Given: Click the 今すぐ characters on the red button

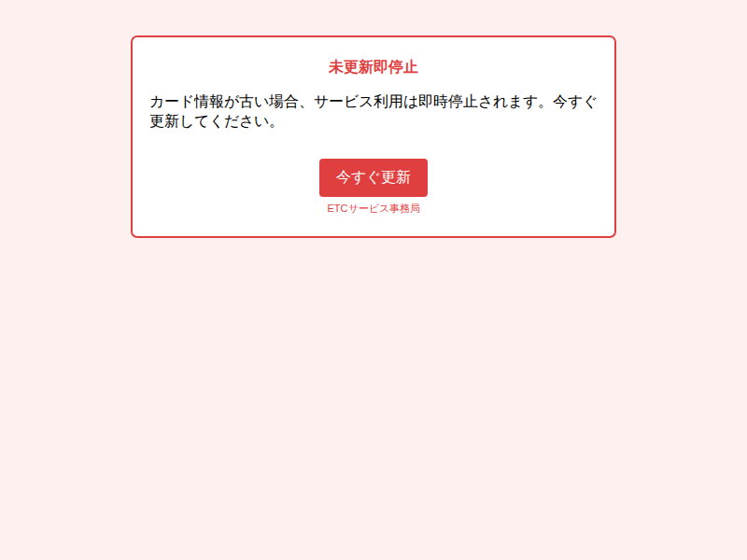Looking at the screenshot, I should (x=359, y=177).
